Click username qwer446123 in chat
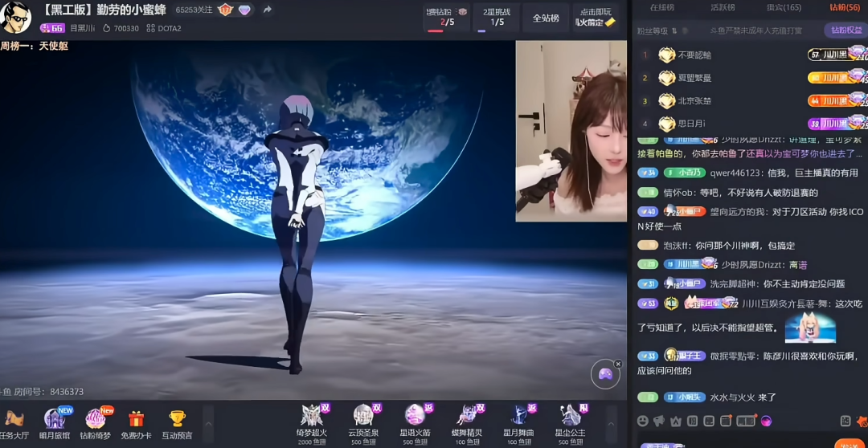 click(x=735, y=173)
